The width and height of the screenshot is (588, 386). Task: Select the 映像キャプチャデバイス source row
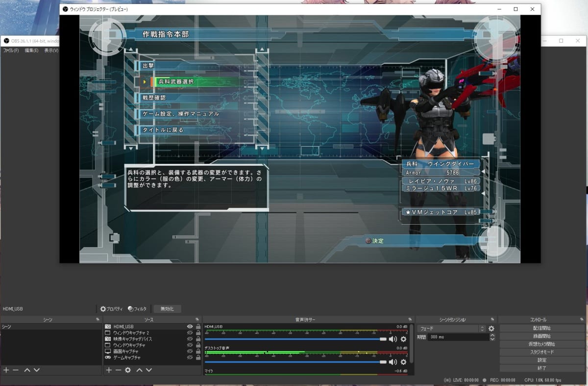(152, 339)
